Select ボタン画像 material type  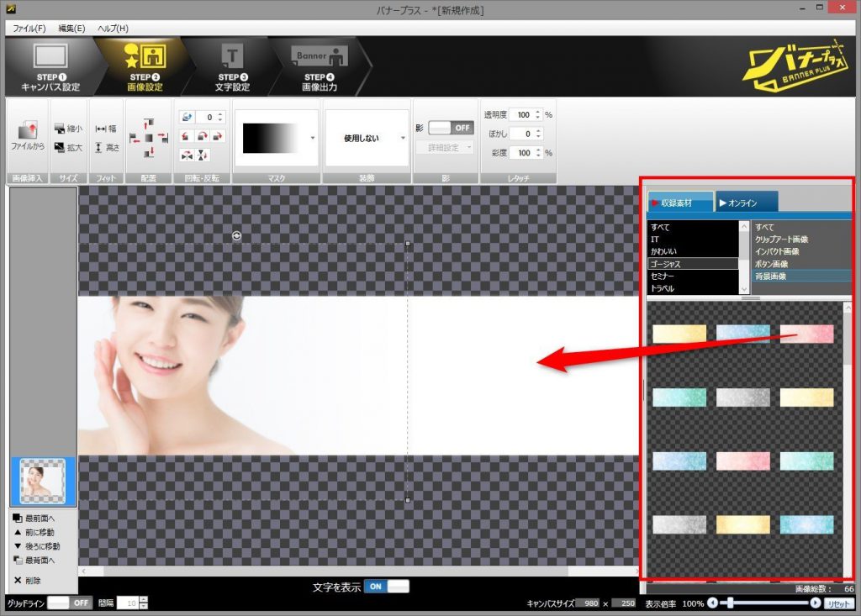801,264
